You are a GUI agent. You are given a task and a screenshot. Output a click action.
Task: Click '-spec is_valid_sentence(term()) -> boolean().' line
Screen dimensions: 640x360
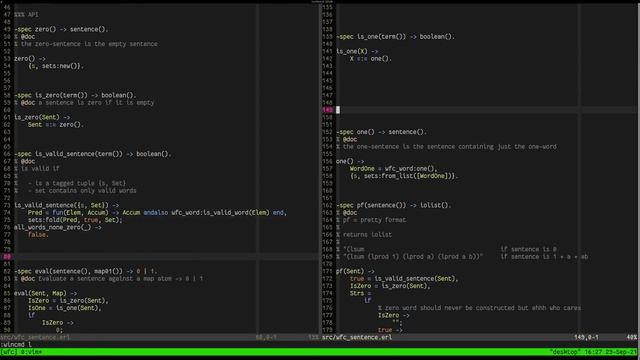tap(93, 154)
